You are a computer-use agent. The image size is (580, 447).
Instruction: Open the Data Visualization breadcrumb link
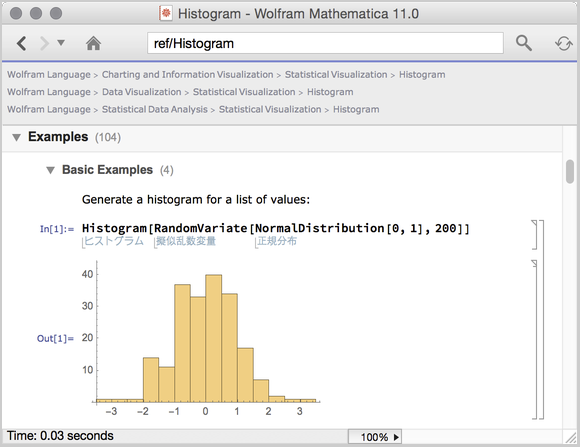(x=142, y=92)
